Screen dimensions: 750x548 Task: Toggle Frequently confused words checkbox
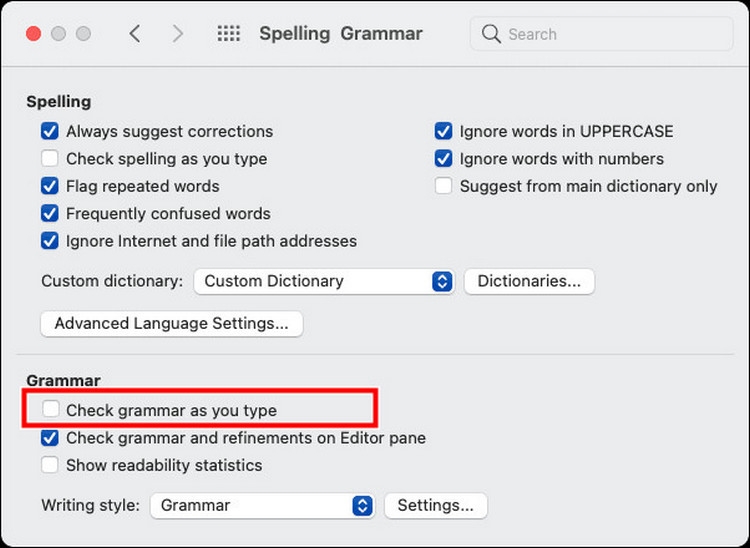(x=50, y=213)
